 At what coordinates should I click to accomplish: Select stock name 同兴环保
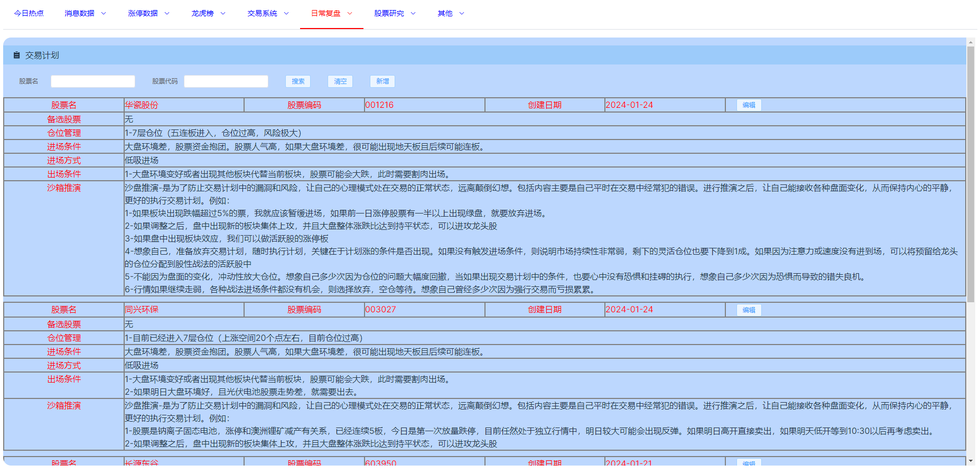(142, 310)
